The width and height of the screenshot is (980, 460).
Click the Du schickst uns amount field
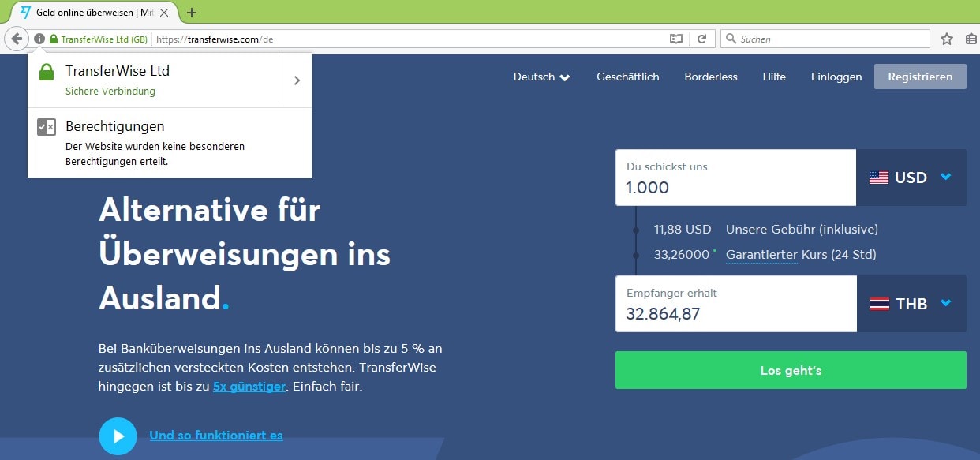coord(735,178)
